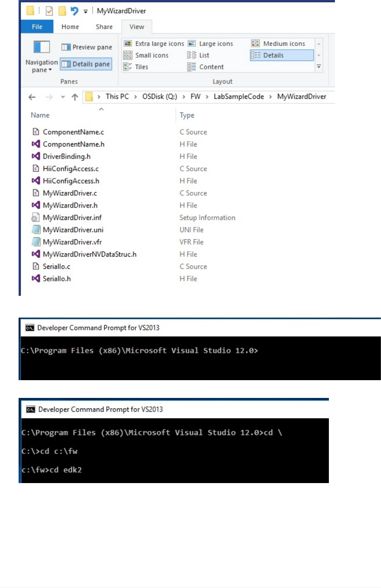
Task: Open recent locations dropdown arrow
Action: point(63,97)
